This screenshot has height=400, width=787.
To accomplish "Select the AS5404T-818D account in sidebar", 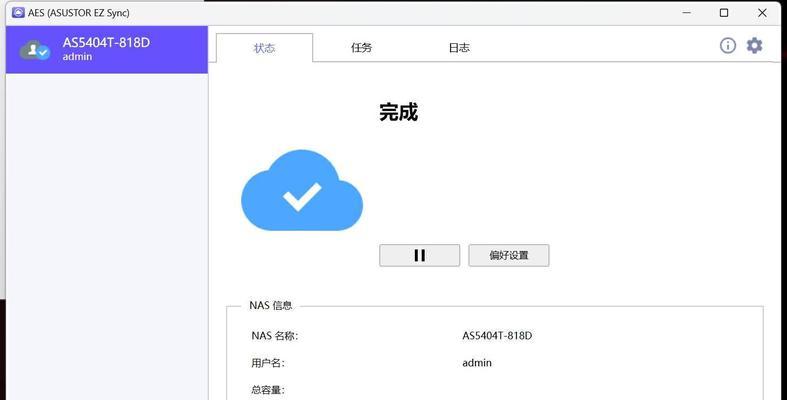I will (107, 50).
